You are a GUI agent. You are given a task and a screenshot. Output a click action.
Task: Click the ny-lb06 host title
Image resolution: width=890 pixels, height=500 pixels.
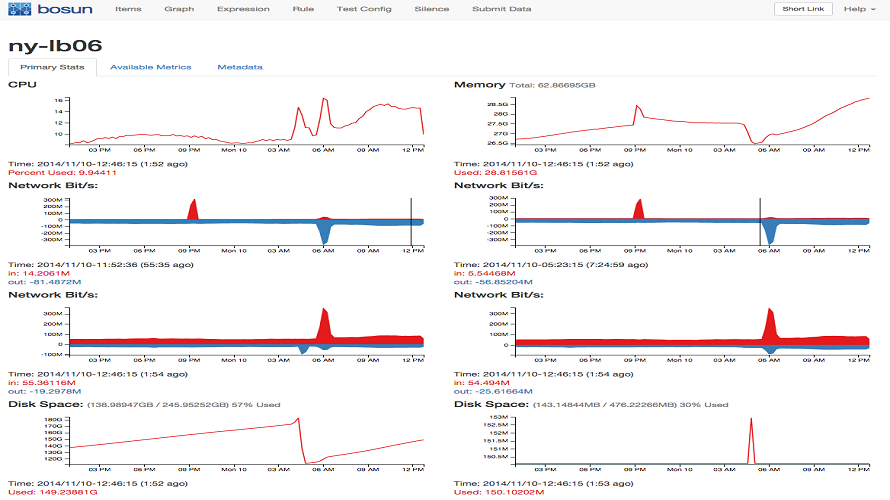coord(55,45)
